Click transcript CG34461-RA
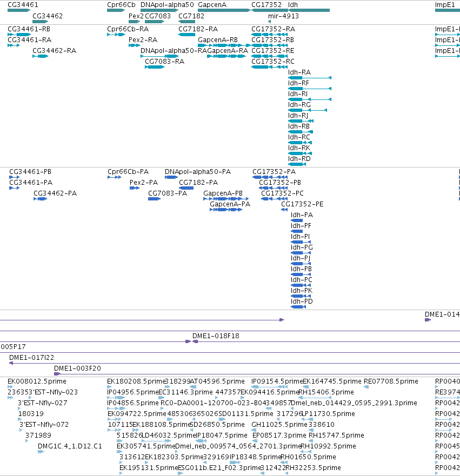Screen dimensions: 460x476 click(14, 45)
